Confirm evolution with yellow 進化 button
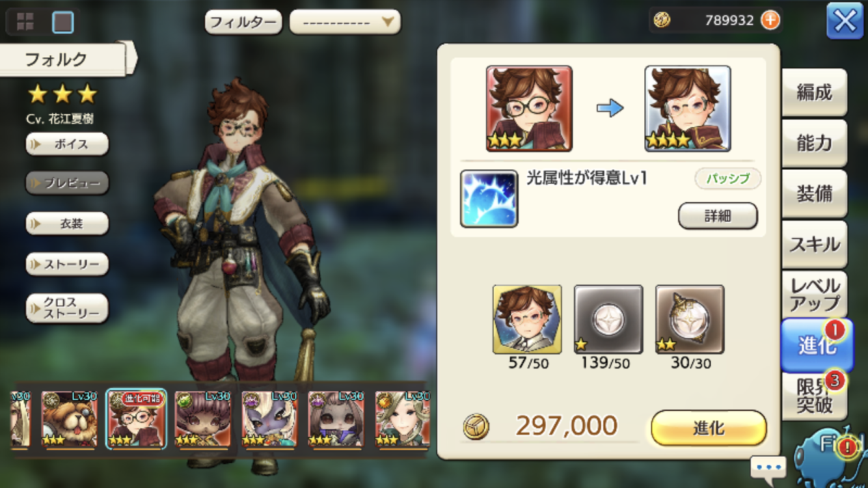This screenshot has height=488, width=868. [x=709, y=428]
